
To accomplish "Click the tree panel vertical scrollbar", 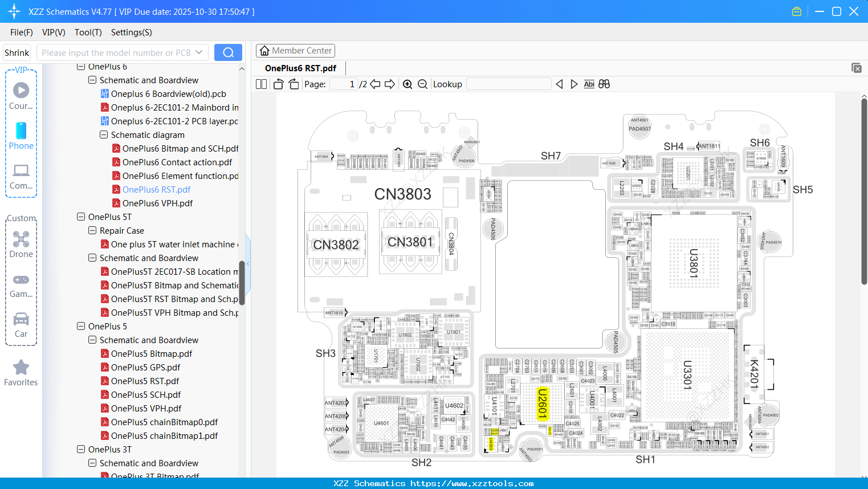I will click(242, 283).
